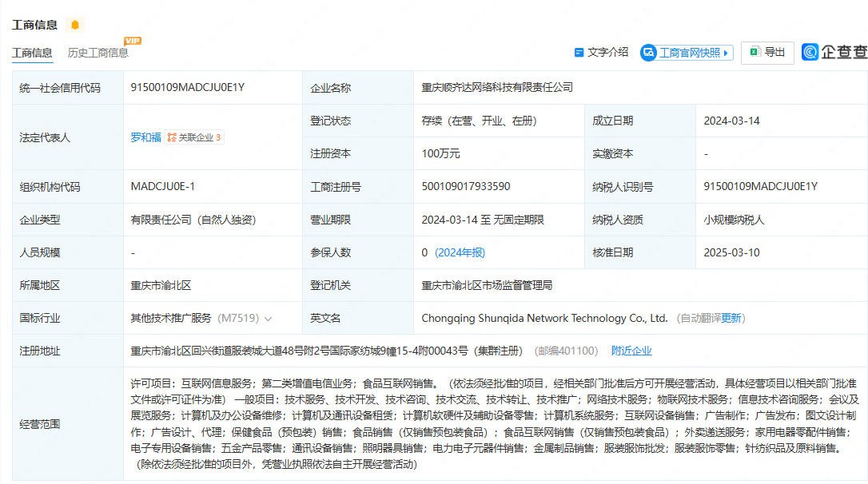Click the credit code 91500109MADCJU0E1Y

pos(187,88)
